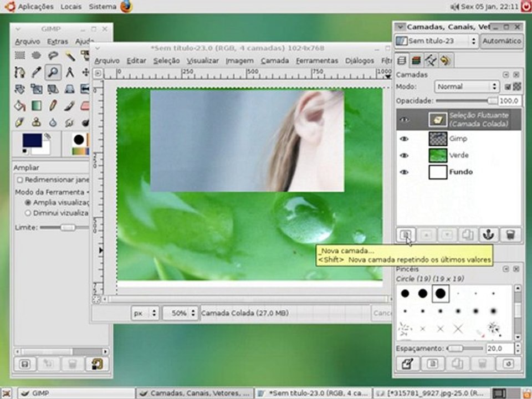This screenshot has height=399, width=532.
Task: Reset tool options icon at toolbox bottom
Action: click(96, 364)
